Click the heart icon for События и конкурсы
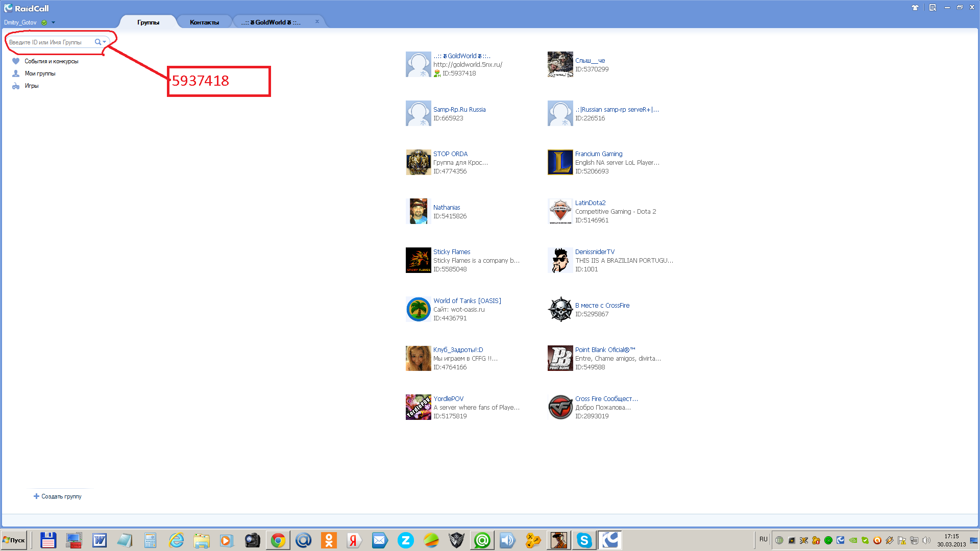 pyautogui.click(x=16, y=61)
